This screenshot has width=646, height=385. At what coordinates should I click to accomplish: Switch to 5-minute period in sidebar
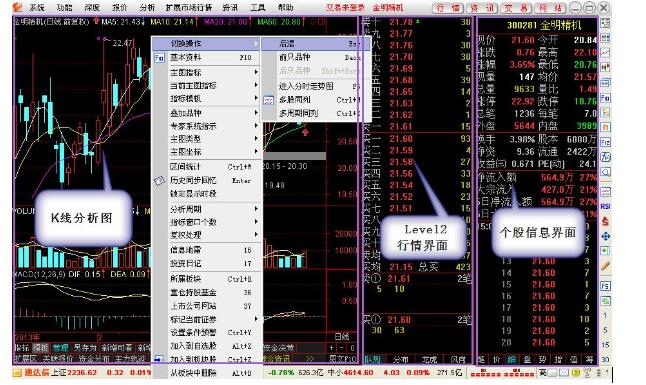click(x=605, y=330)
